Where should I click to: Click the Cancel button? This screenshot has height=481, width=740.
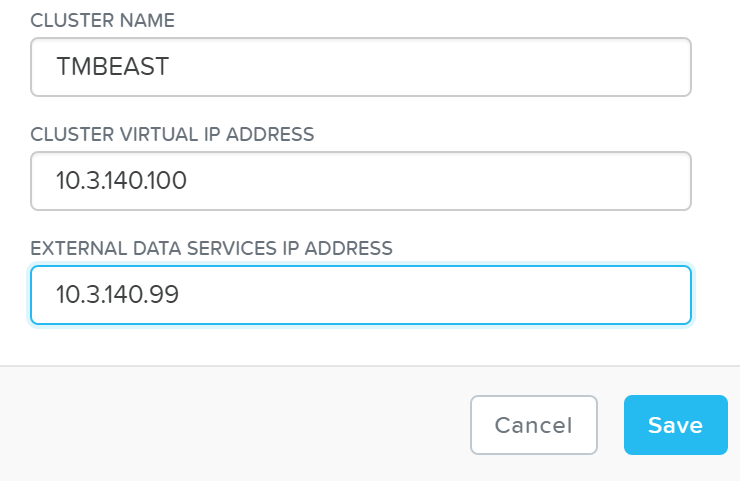(x=533, y=425)
